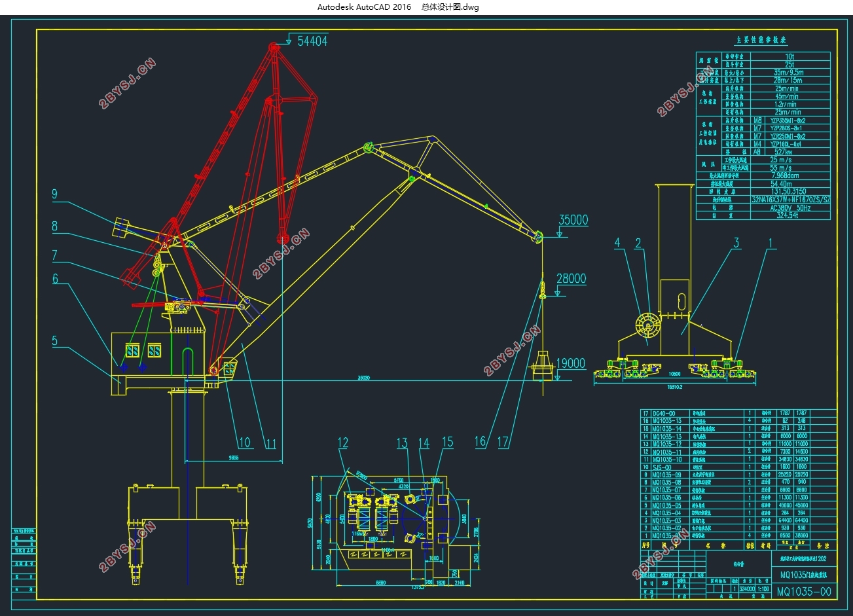The image size is (853, 616).
Task: Click callout number 17 near hook
Action: click(x=503, y=443)
